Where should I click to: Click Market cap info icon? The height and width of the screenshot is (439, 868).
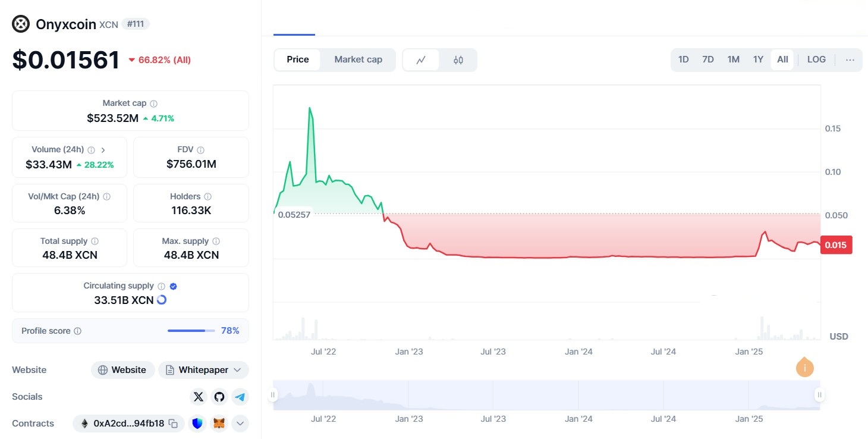(x=154, y=104)
